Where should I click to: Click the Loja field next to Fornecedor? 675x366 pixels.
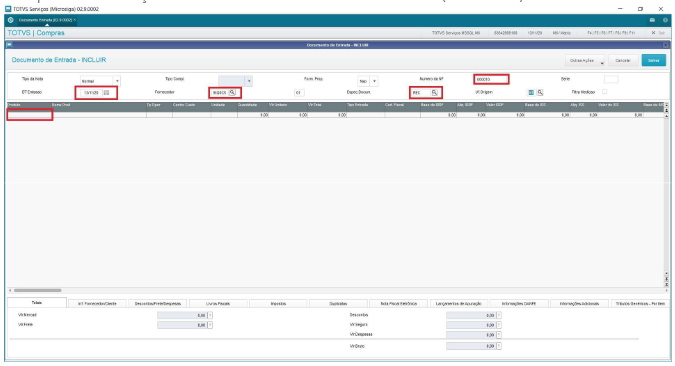coord(299,93)
